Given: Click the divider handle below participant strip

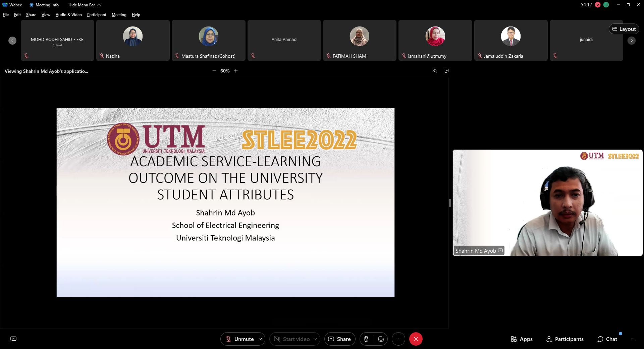Looking at the screenshot, I should click(322, 63).
